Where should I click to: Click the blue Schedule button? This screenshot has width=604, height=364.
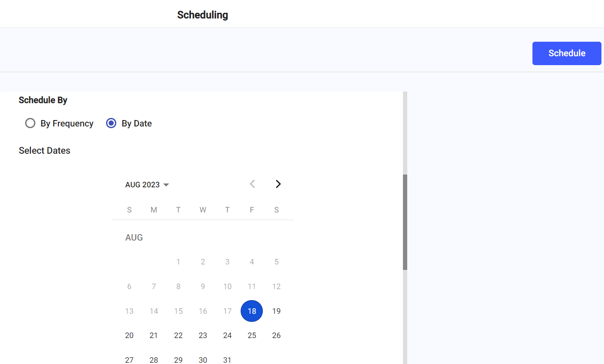click(x=567, y=53)
